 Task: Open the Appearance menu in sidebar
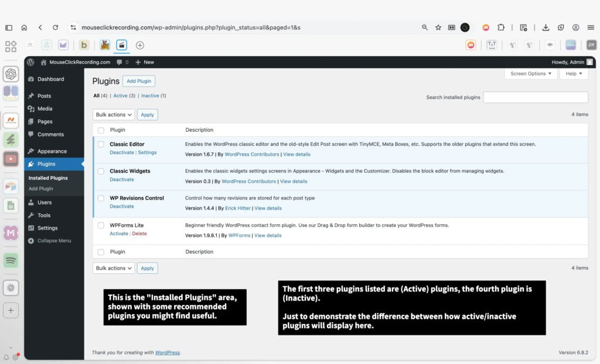[52, 151]
